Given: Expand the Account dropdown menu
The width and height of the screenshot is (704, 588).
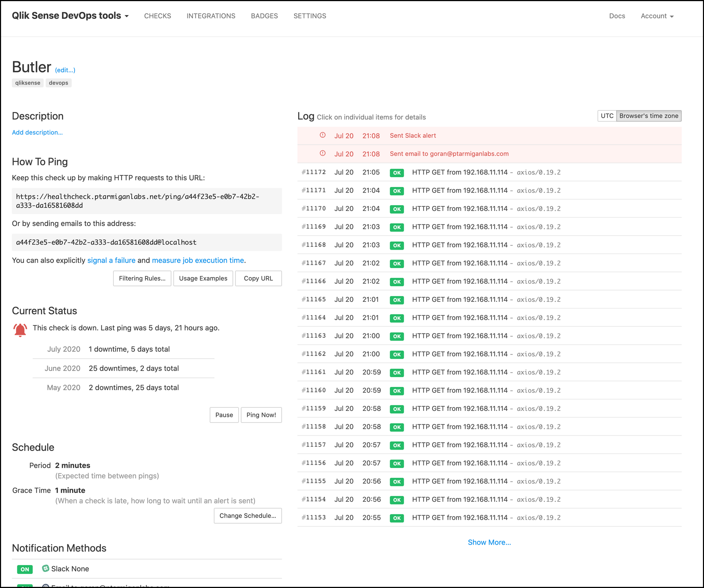Looking at the screenshot, I should pyautogui.click(x=657, y=16).
